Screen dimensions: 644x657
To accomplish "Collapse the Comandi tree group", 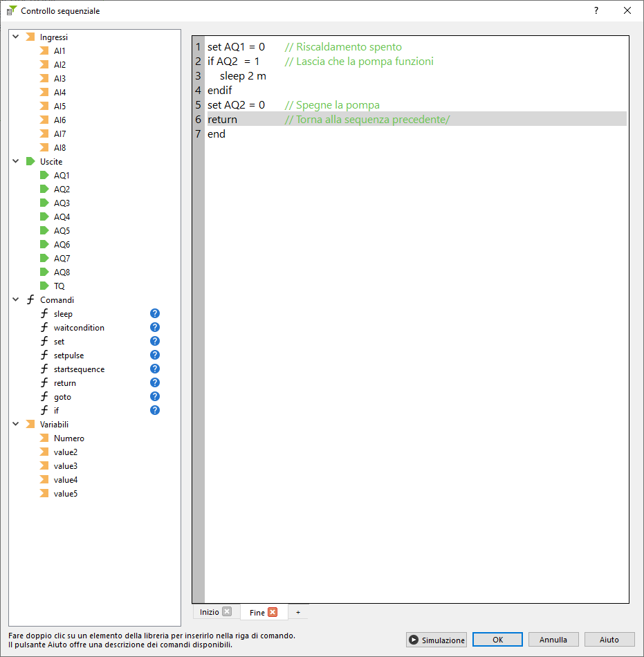I will pyautogui.click(x=16, y=299).
